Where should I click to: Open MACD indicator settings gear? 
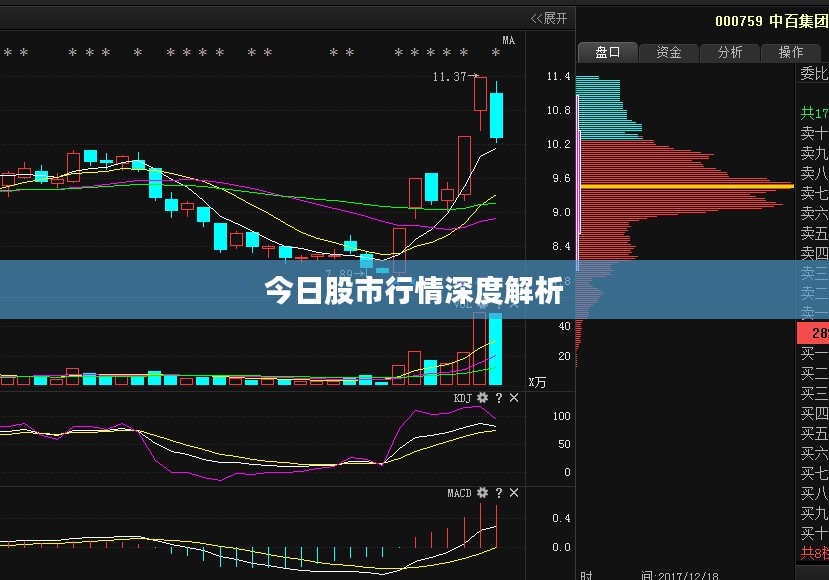(x=482, y=493)
